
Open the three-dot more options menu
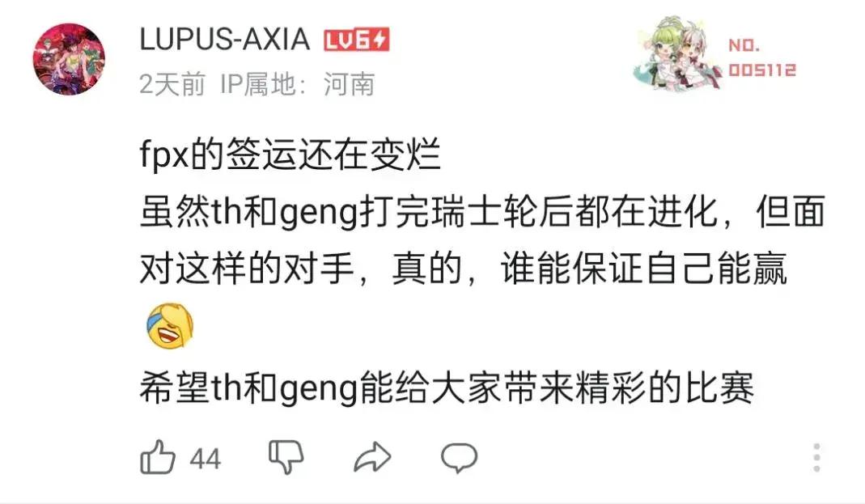pos(816,457)
